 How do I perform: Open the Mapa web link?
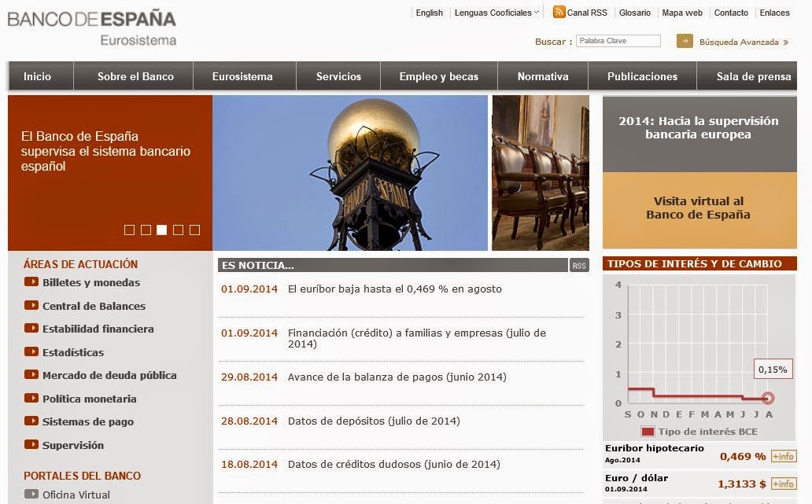tap(682, 13)
